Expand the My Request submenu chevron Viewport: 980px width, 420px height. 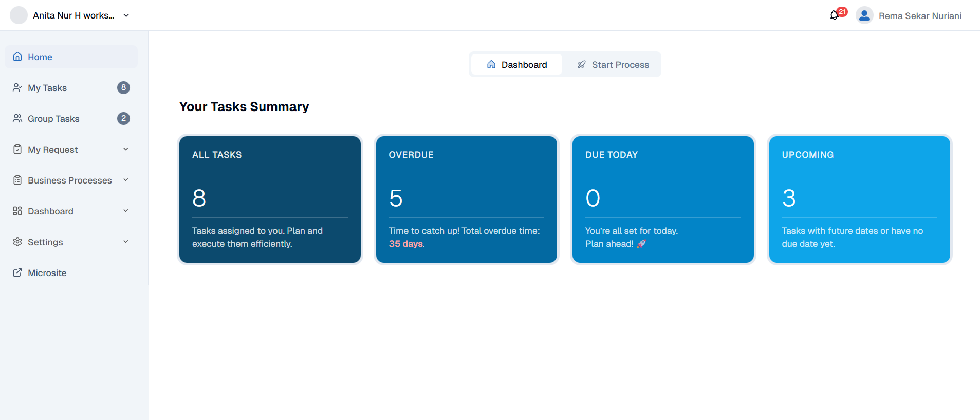[126, 149]
